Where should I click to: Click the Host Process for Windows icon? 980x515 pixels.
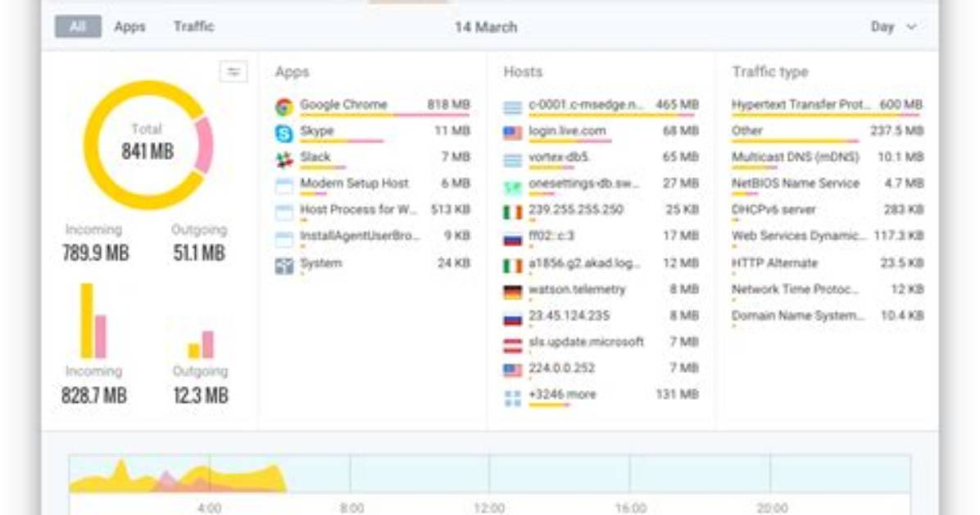click(x=284, y=212)
